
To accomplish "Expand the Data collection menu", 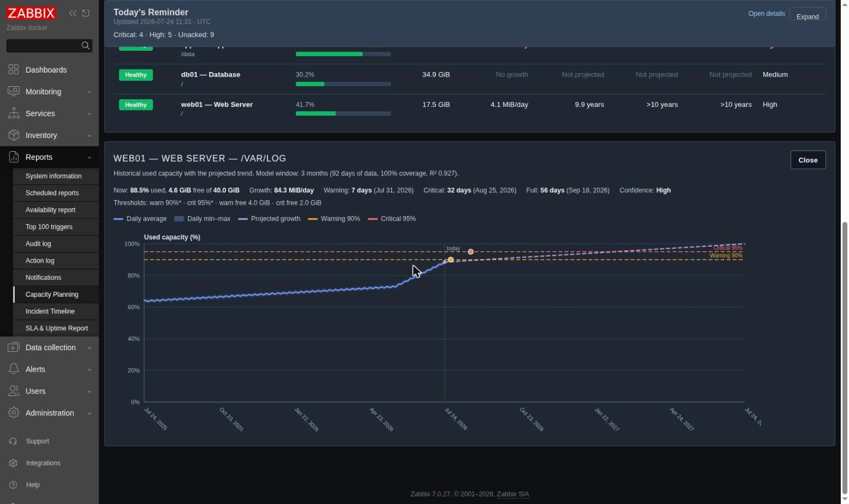I will coord(50,348).
